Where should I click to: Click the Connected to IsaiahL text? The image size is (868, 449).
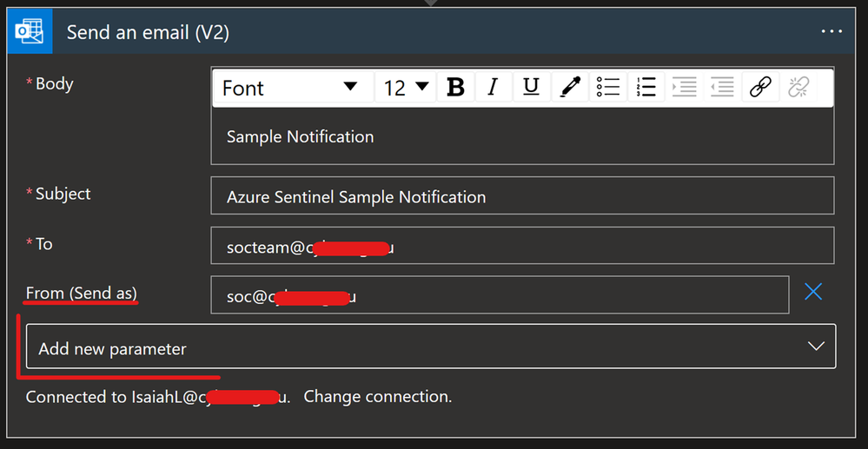click(x=158, y=397)
